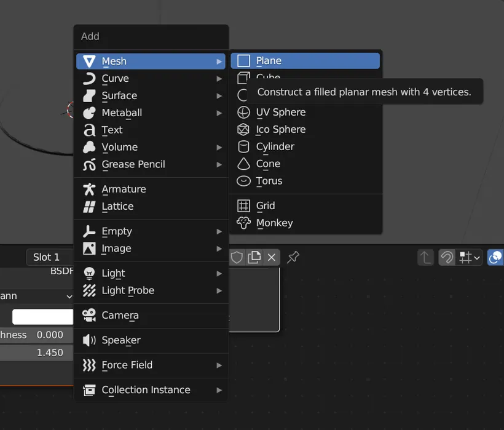
Task: Open the Curve submenu
Action: coord(151,79)
